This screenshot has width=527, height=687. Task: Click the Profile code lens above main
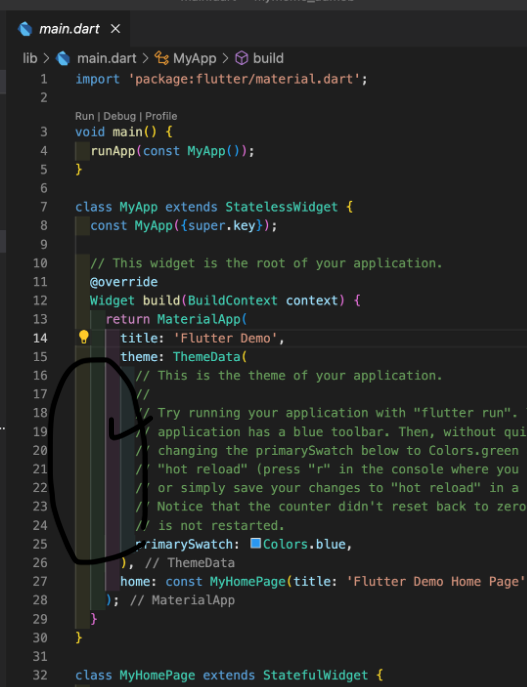coord(161,116)
